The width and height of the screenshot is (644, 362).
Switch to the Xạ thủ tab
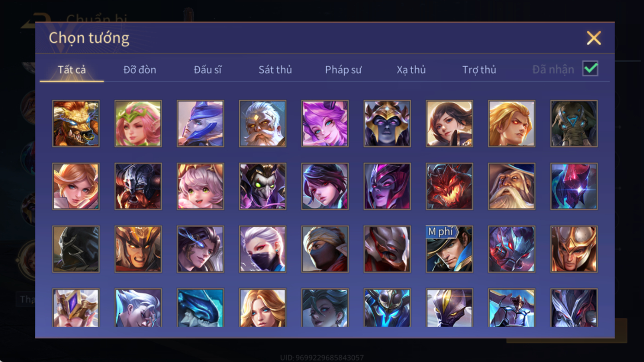pyautogui.click(x=411, y=70)
